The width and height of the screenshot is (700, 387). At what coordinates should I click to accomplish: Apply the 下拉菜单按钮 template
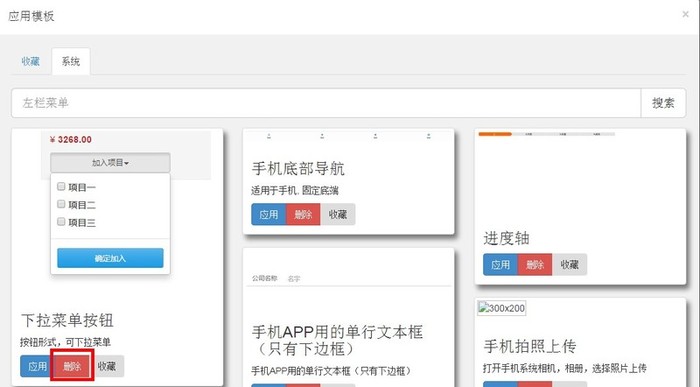tap(37, 366)
